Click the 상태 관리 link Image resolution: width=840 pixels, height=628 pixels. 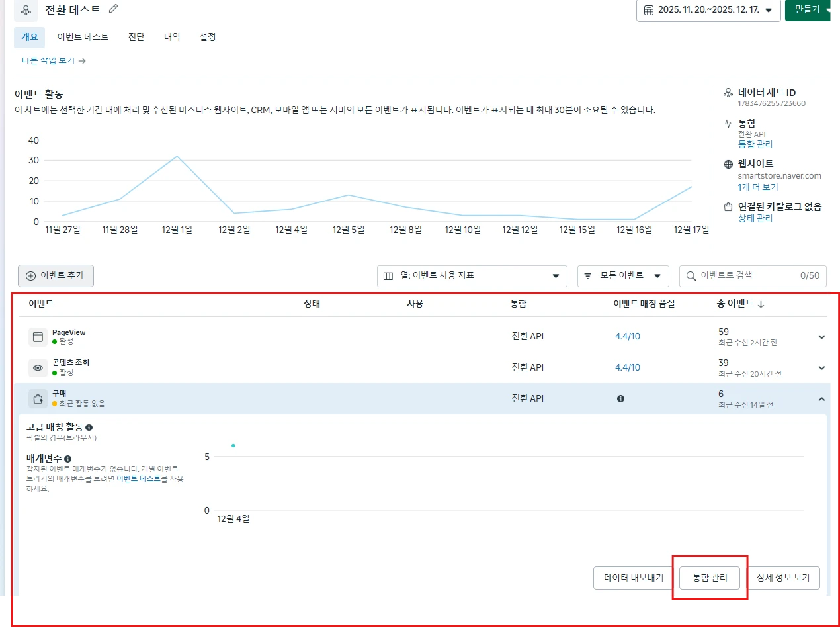pyautogui.click(x=755, y=218)
